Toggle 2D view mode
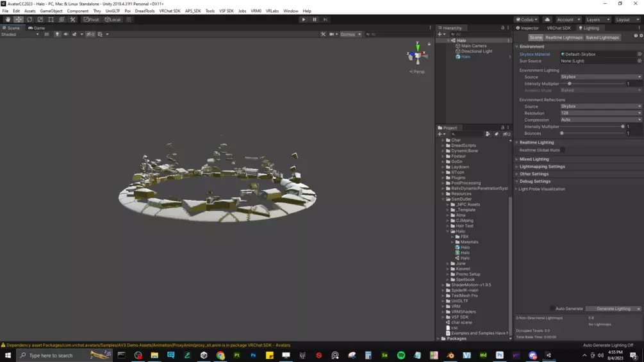The image size is (644, 362). [46, 35]
